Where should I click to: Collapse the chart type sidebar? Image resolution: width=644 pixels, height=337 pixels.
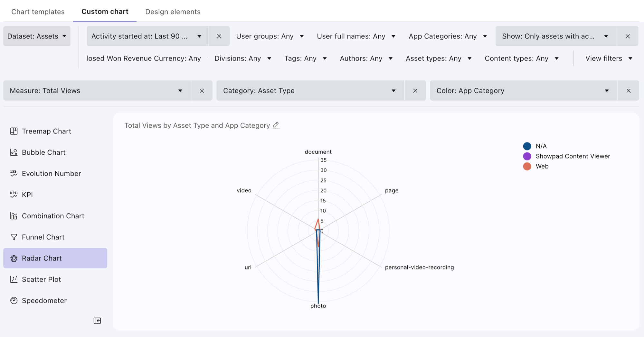[x=97, y=321]
